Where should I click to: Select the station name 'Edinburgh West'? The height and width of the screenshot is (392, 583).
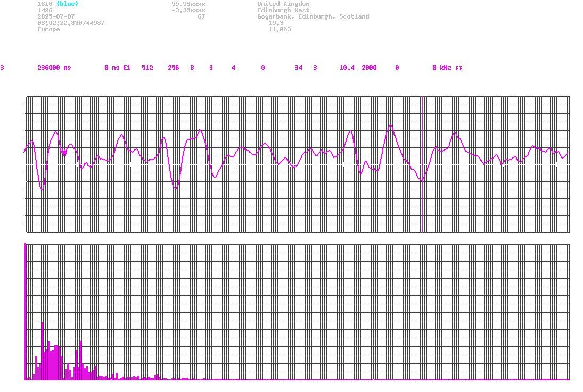click(x=283, y=10)
